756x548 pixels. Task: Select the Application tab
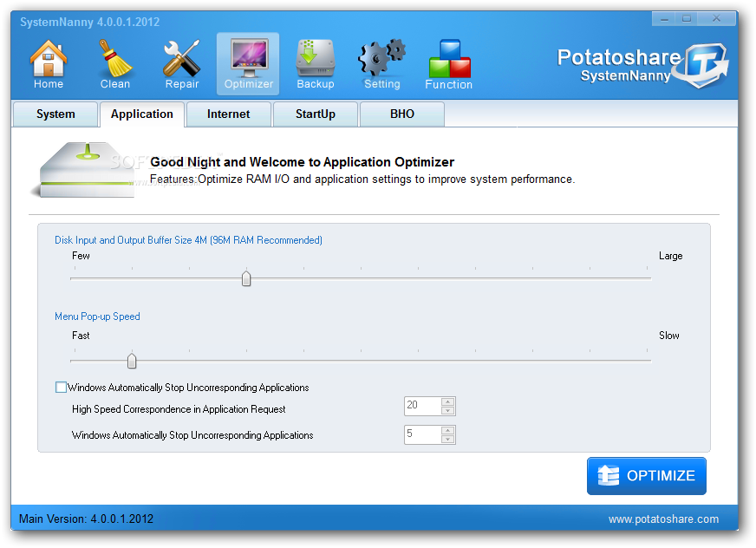click(142, 114)
